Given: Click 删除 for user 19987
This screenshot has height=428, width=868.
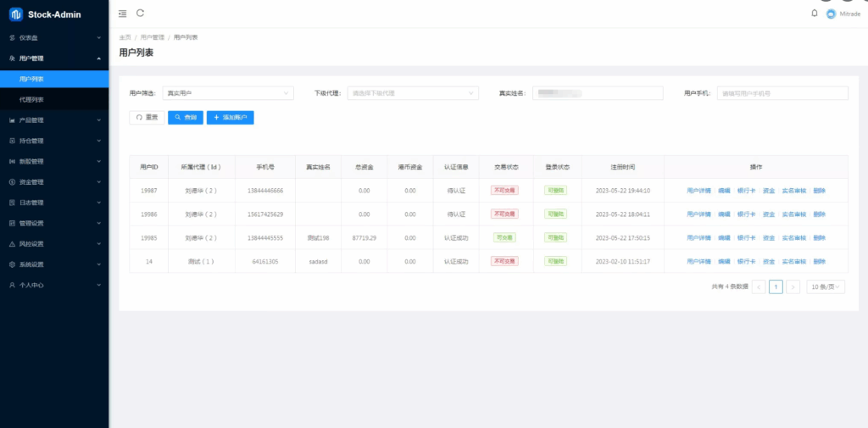Looking at the screenshot, I should (x=820, y=191).
